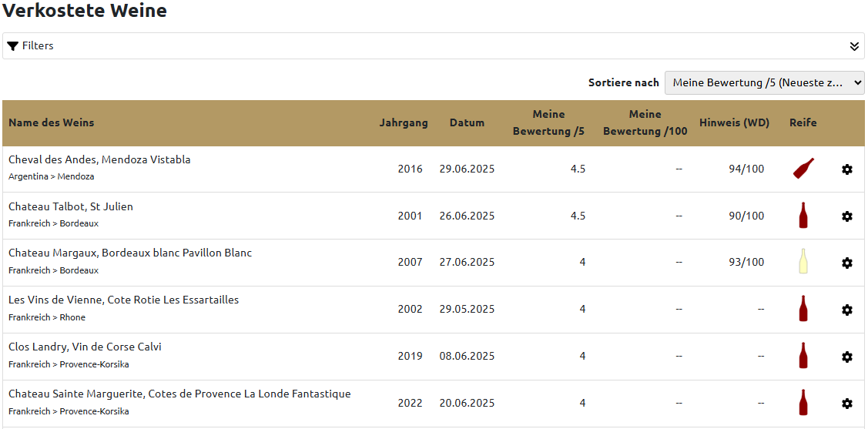Click vintage year 2001

click(x=411, y=216)
